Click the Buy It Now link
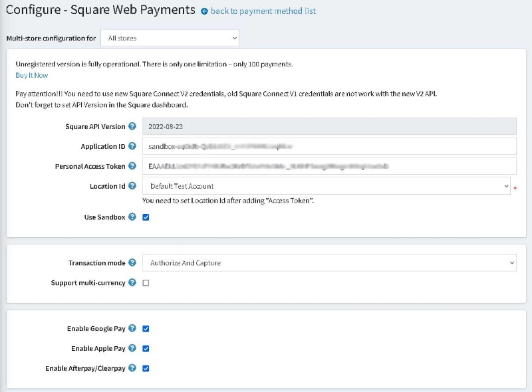The width and height of the screenshot is (532, 392). tap(32, 75)
